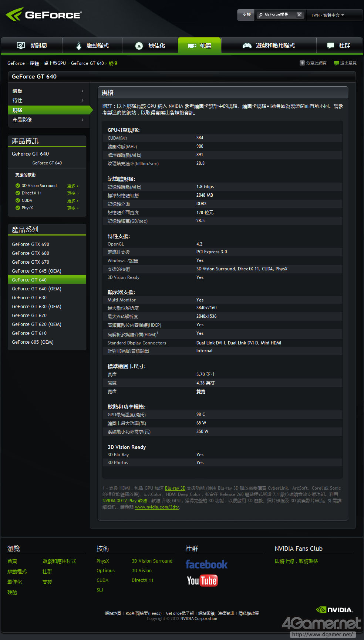
Task: Open the Facebook logo link
Action: [x=206, y=564]
